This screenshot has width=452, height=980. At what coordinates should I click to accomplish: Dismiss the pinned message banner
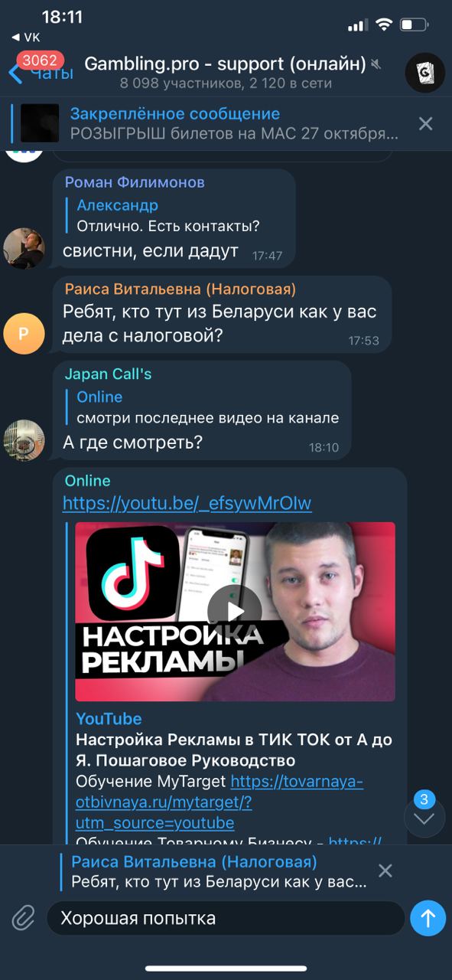click(426, 123)
